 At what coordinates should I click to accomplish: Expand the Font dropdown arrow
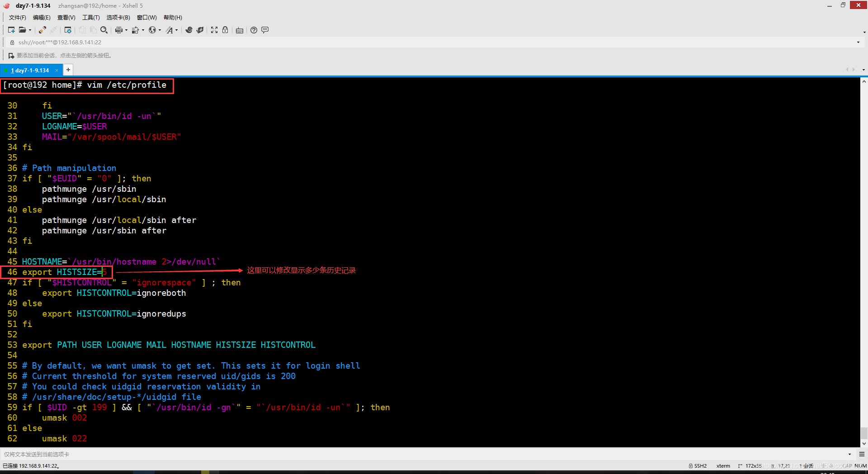[x=176, y=30]
